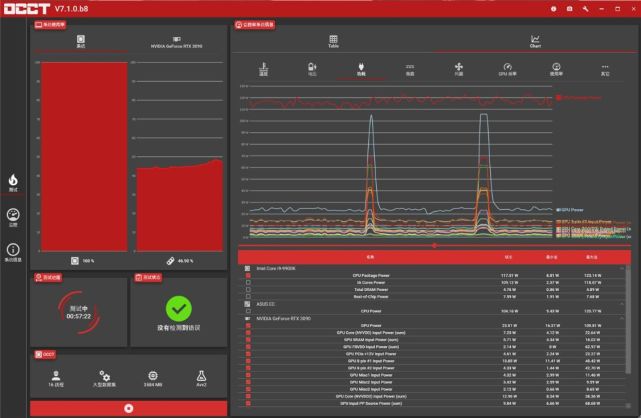Open the System Information icon in sidebar
641x418 pixels.
13,250
